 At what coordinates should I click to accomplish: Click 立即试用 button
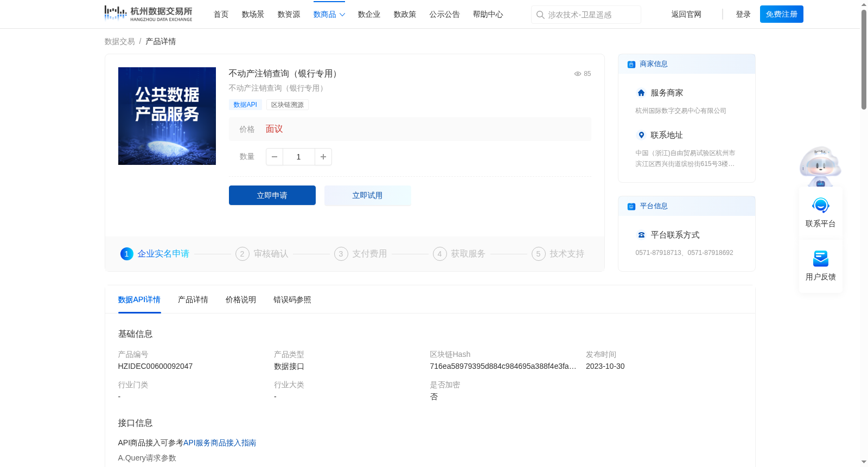point(368,195)
